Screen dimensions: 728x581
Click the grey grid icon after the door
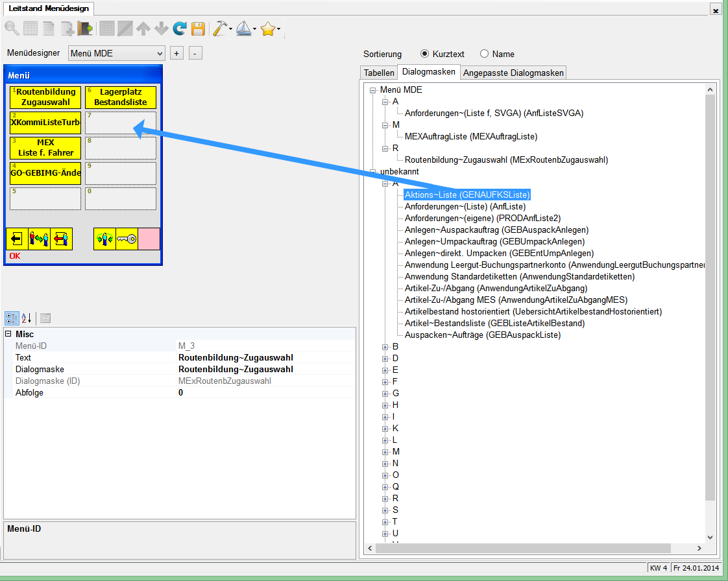pos(107,29)
